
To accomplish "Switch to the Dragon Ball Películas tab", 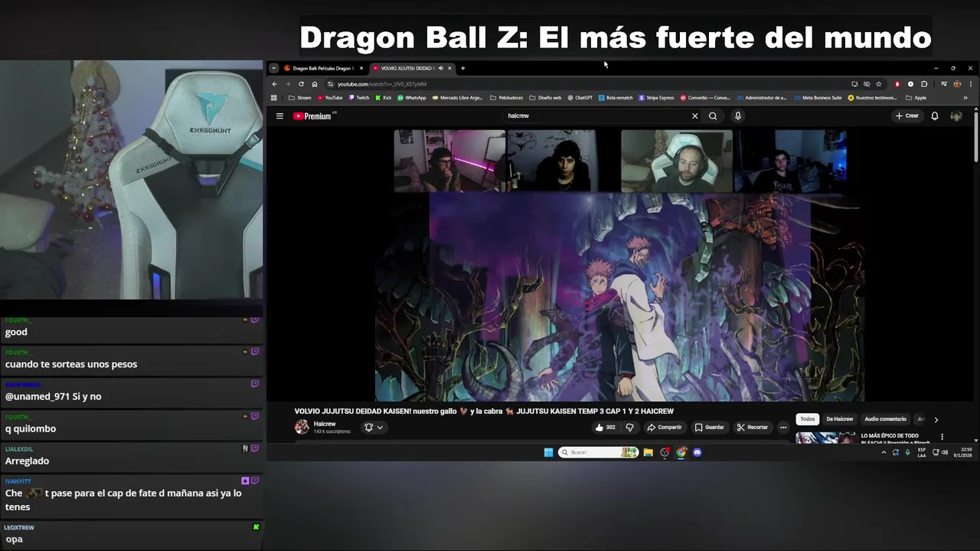I will (x=323, y=68).
